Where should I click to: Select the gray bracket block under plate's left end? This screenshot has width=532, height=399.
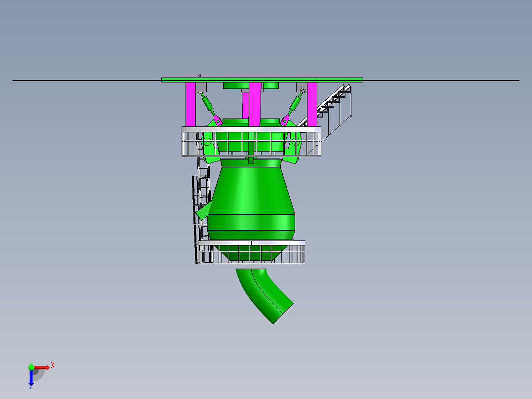pyautogui.click(x=201, y=87)
